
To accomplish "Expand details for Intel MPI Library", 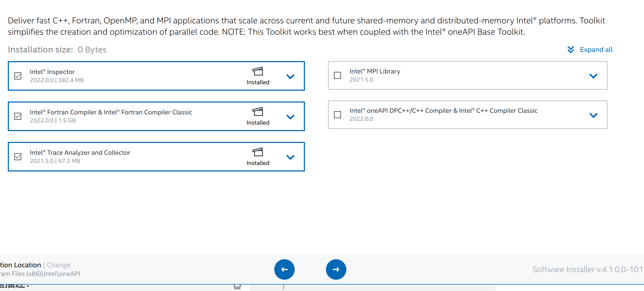I will [593, 76].
